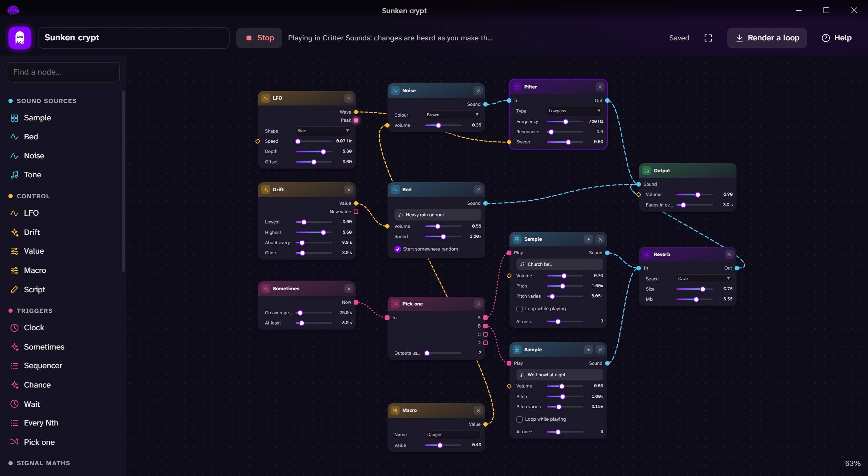Viewport: 868px width, 476px height.
Task: Toggle Start somewhere random checkbox
Action: pyautogui.click(x=397, y=249)
